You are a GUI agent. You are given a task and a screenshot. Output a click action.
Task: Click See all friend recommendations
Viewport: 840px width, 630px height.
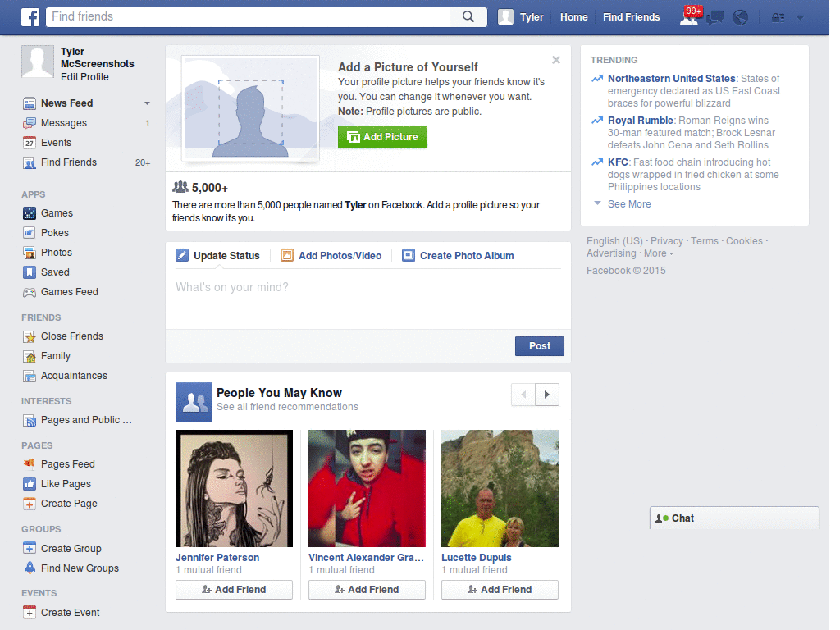coord(287,407)
